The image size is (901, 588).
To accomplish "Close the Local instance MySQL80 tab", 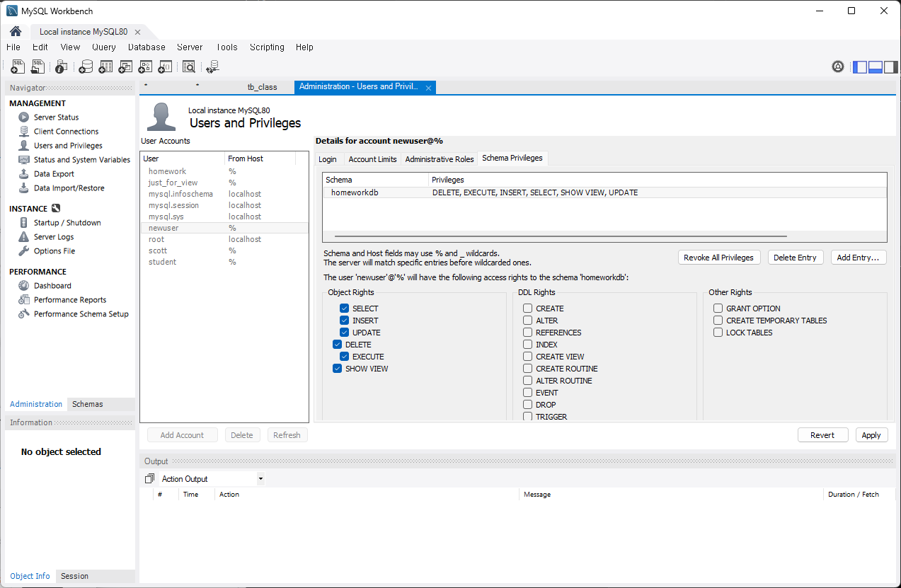I will (137, 33).
